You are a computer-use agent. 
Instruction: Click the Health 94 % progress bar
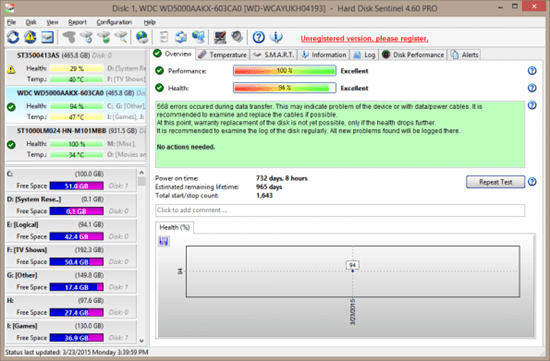pos(284,88)
